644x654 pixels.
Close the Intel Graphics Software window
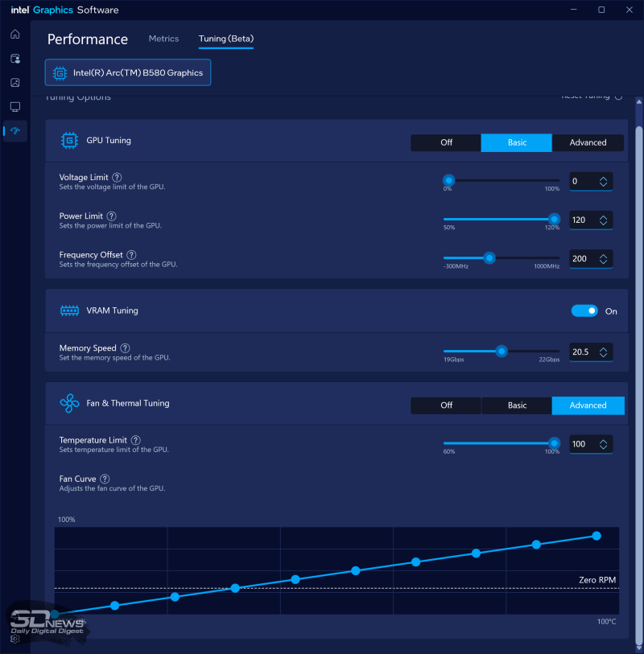tap(630, 10)
